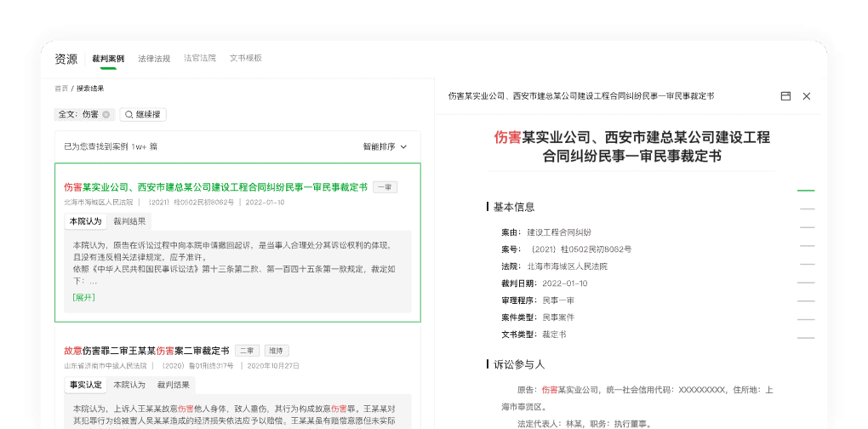The width and height of the screenshot is (868, 429).
Task: Open the 故意伤害罪二审 case title
Action: 146,351
